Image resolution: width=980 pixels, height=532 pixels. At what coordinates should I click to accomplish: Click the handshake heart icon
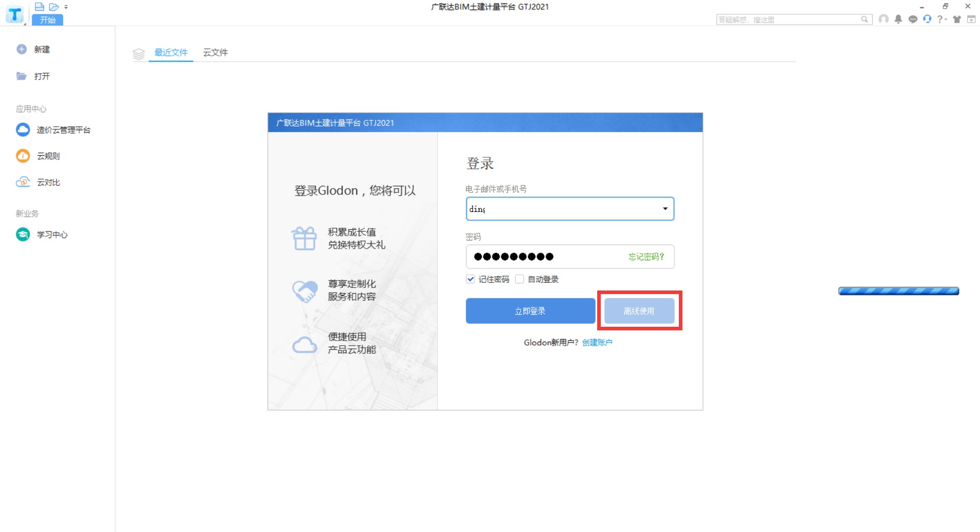pos(305,291)
